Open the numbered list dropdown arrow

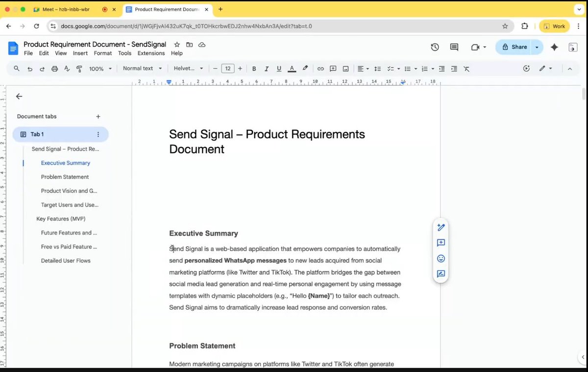(x=433, y=69)
